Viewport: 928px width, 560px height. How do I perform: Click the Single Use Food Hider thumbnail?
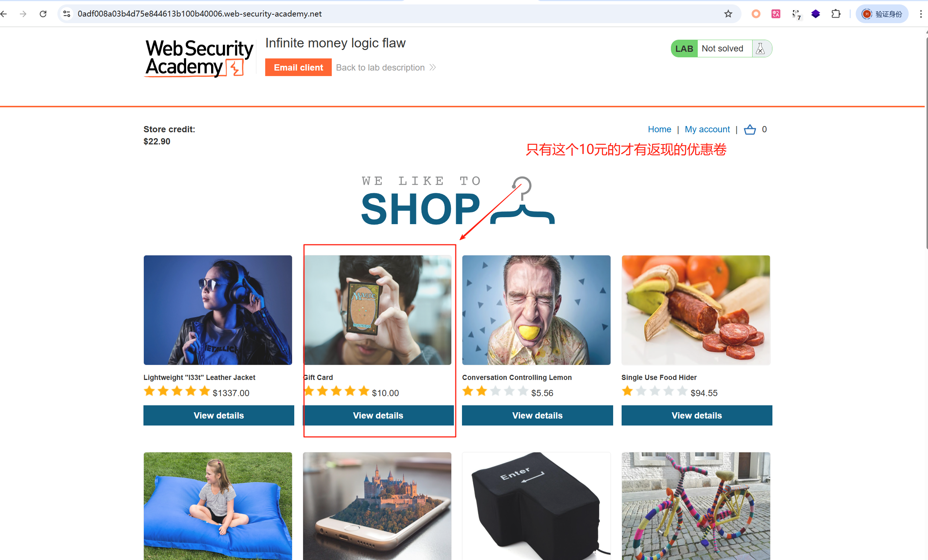[x=696, y=310]
